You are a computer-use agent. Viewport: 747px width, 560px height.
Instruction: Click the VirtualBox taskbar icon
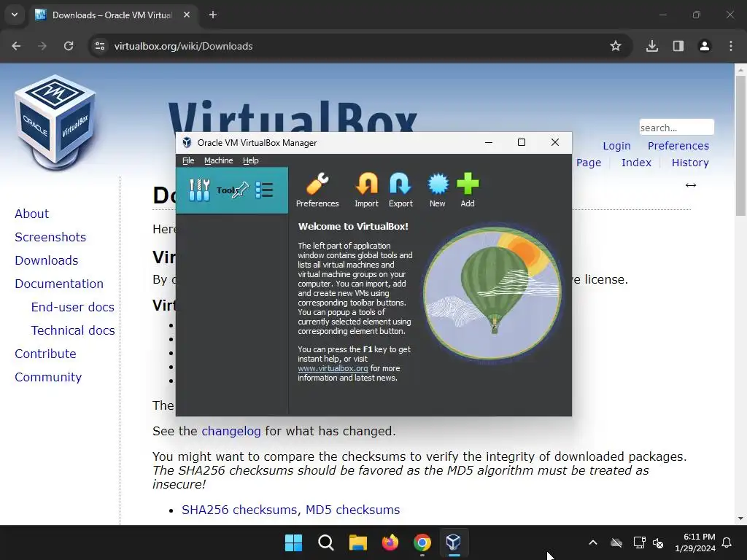[454, 542]
